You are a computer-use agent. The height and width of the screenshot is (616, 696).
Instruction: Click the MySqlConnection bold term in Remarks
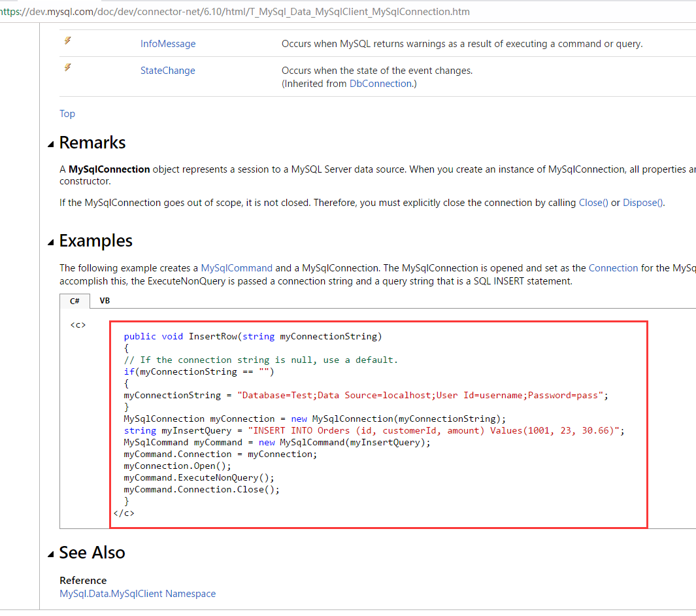click(108, 169)
